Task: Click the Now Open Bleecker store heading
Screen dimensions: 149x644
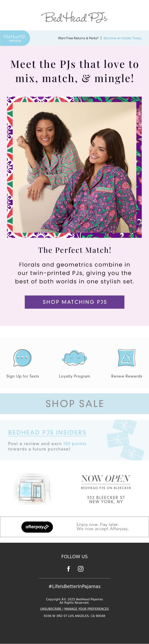Action: pos(106,479)
